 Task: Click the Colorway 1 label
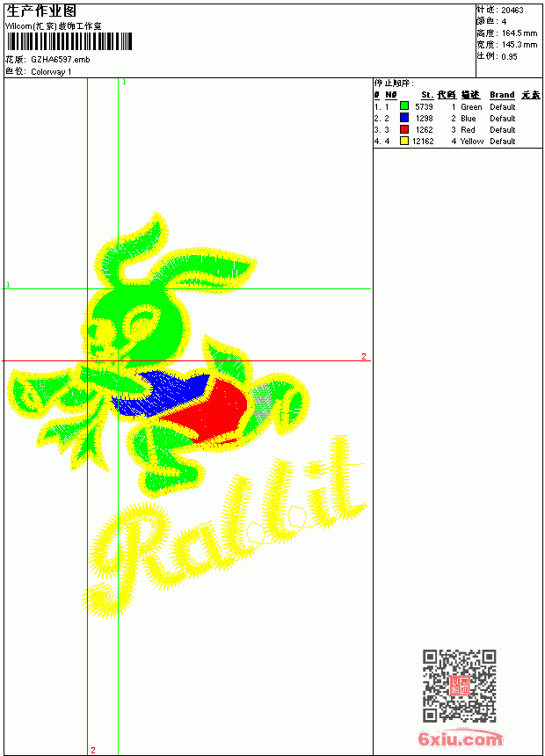[51, 72]
